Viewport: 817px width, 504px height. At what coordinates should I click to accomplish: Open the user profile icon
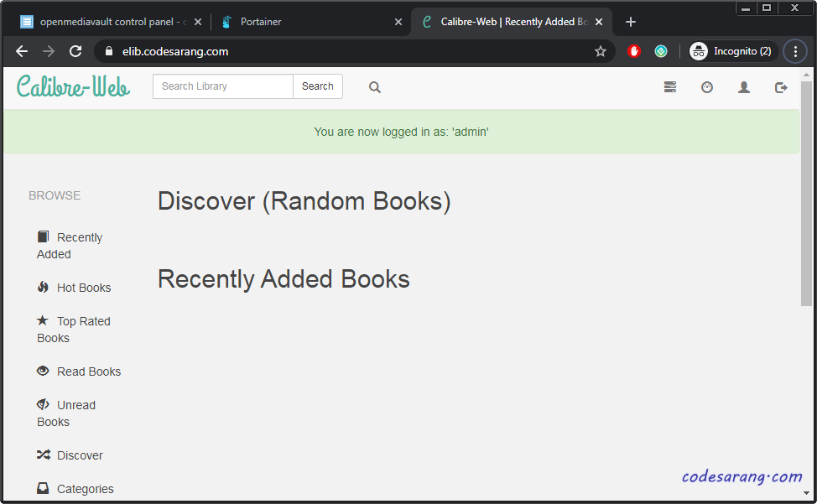pyautogui.click(x=744, y=87)
